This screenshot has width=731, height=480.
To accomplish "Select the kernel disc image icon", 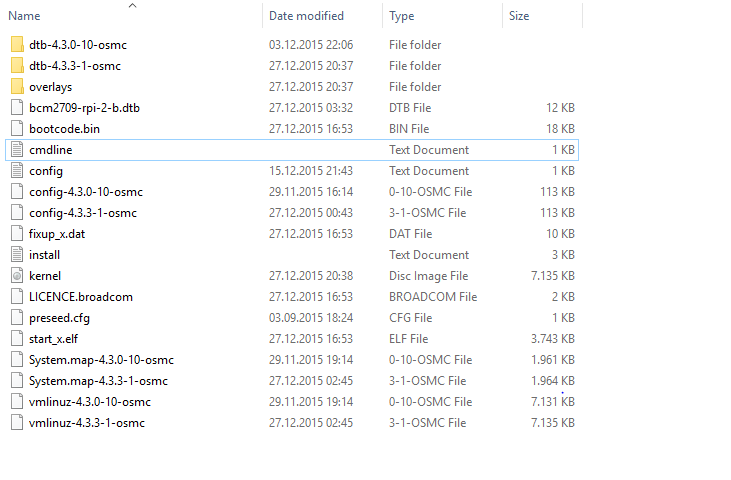I will pyautogui.click(x=17, y=276).
